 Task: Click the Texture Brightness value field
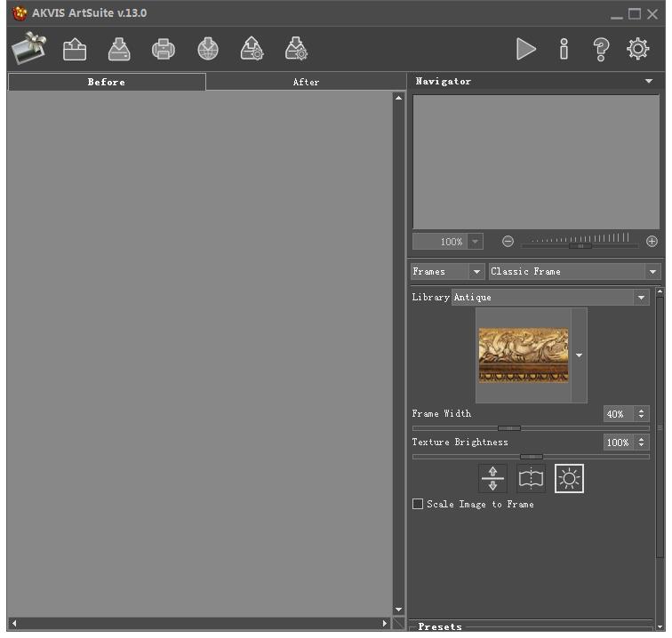point(618,443)
